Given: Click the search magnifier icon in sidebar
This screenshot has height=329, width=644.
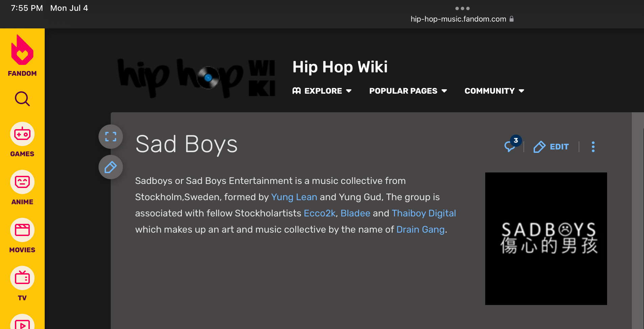Looking at the screenshot, I should coord(22,99).
